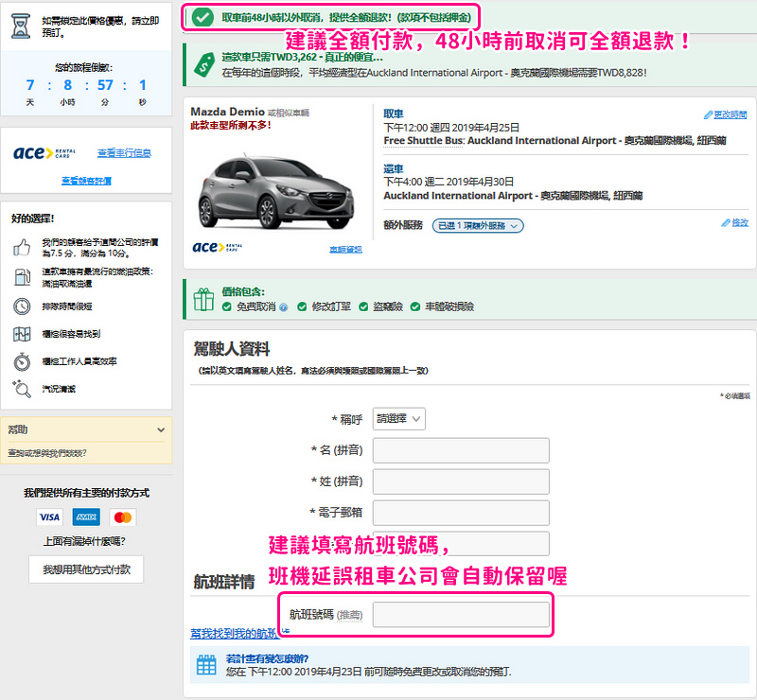Click the green checkmark cancellation icon
The image size is (757, 700).
[202, 18]
